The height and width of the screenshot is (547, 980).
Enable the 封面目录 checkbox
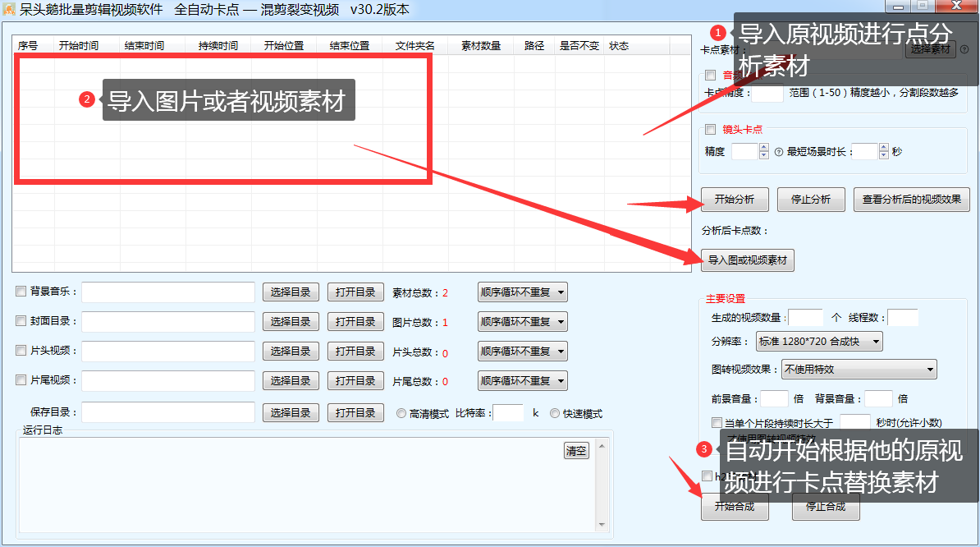(21, 320)
